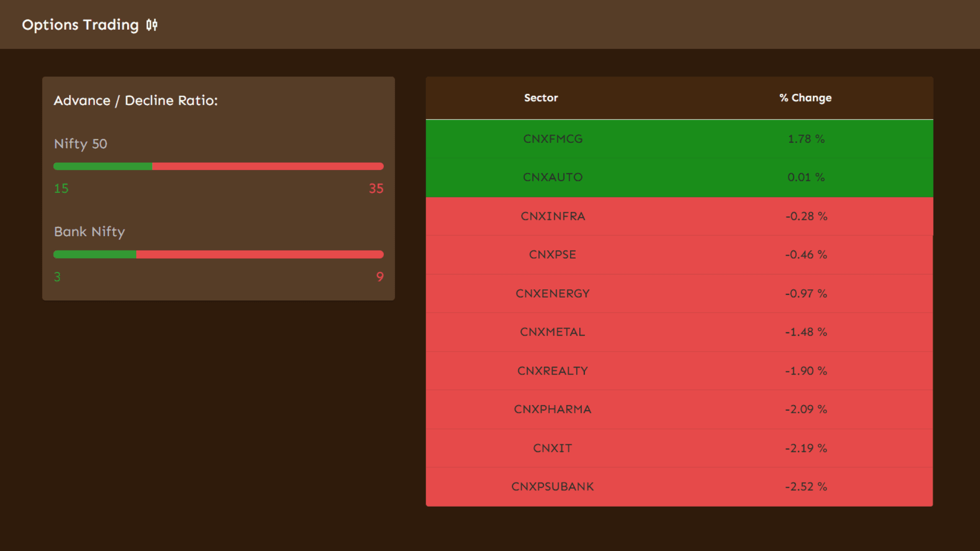Click the Bank Nifty advances count 3
This screenshot has height=551, width=980.
click(x=57, y=277)
